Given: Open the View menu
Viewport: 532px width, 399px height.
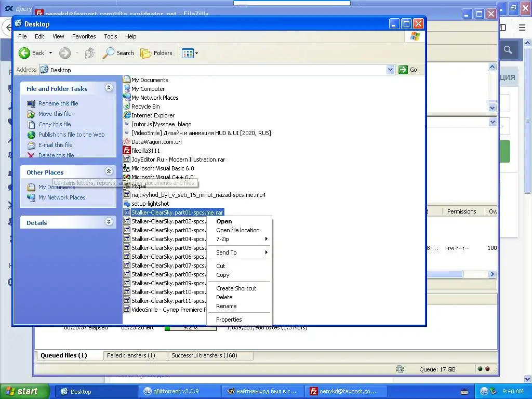Looking at the screenshot, I should [58, 36].
